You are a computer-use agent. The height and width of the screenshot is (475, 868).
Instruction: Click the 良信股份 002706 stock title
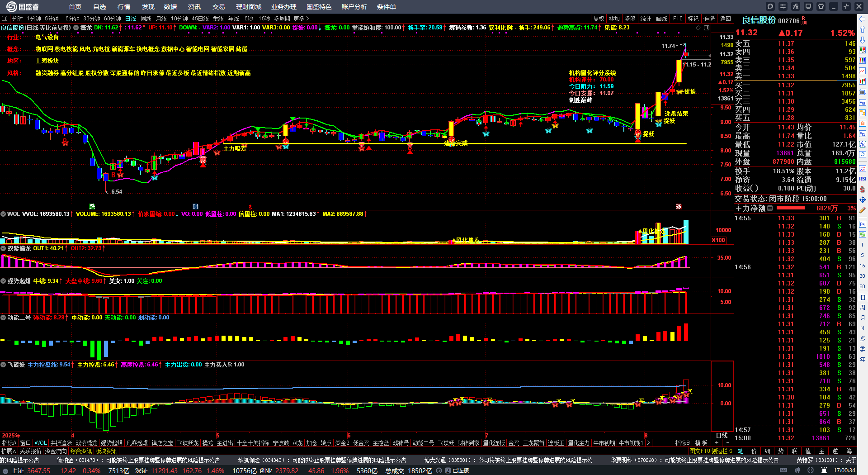[x=771, y=20]
